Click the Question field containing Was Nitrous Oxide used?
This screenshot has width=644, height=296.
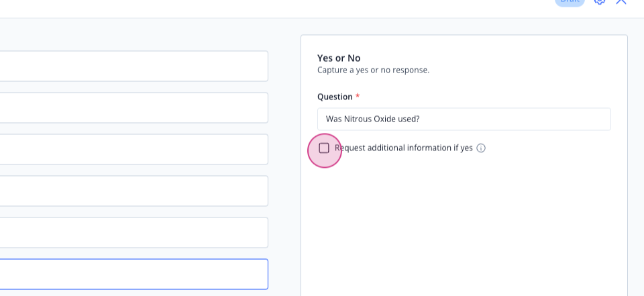click(464, 119)
